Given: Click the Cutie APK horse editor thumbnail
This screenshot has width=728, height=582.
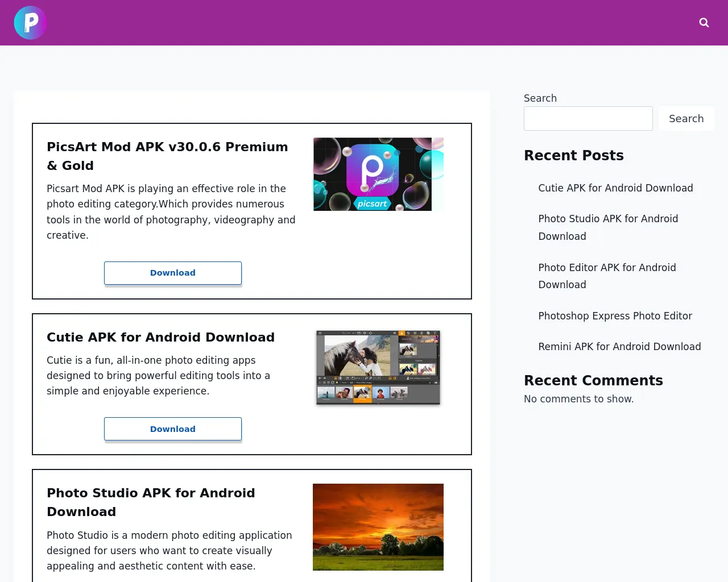Looking at the screenshot, I should point(378,368).
